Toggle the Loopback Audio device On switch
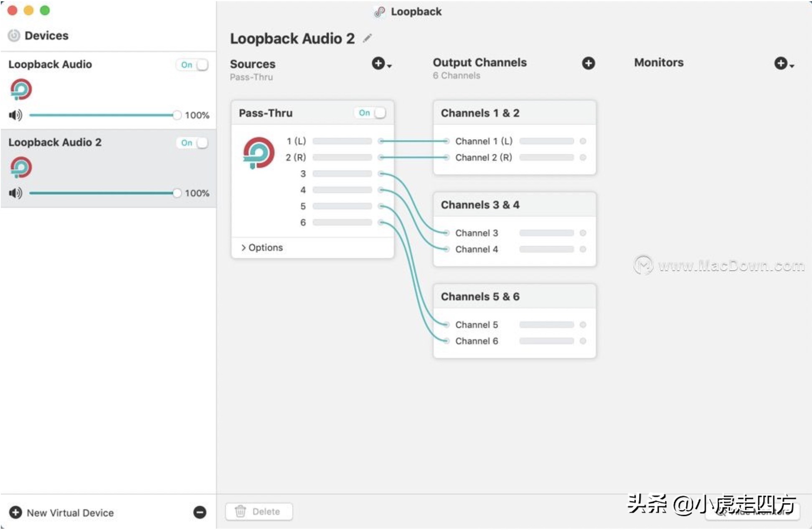Viewport: 812px width, 530px height. click(193, 65)
